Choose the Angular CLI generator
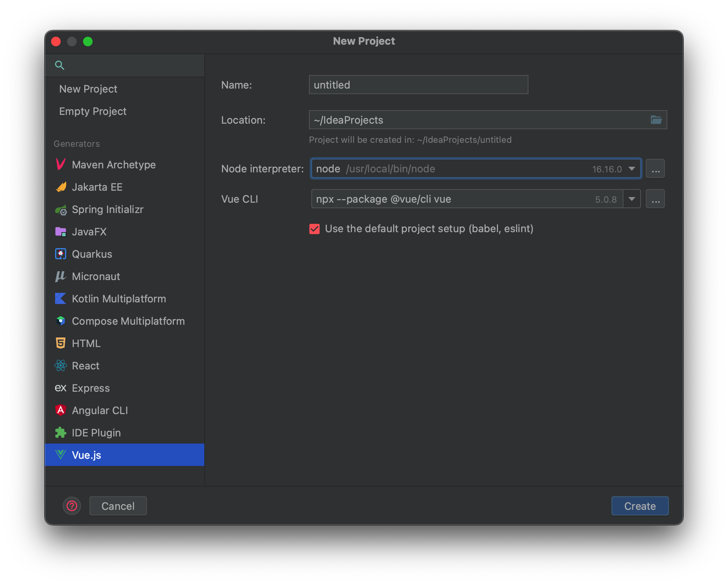This screenshot has width=728, height=584. 125,410
